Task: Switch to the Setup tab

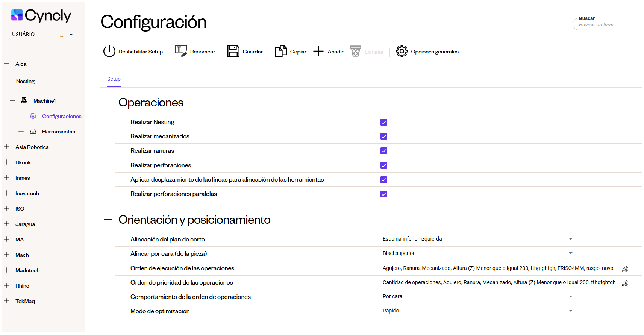Action: point(114,79)
